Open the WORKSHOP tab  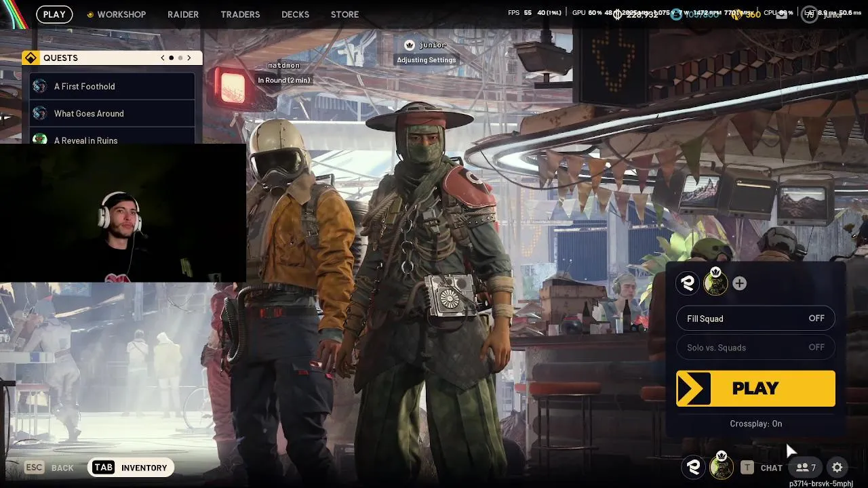pos(121,14)
